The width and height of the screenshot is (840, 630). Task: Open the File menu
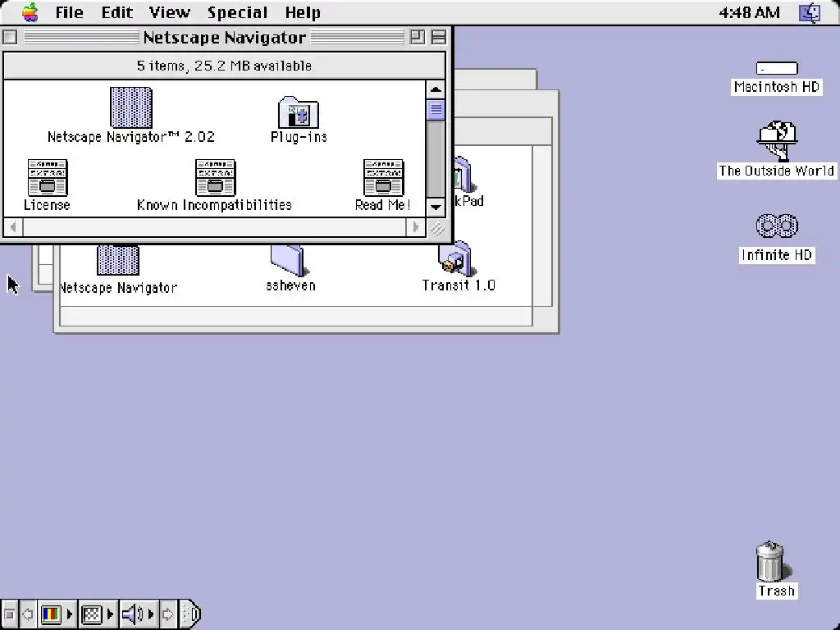69,11
